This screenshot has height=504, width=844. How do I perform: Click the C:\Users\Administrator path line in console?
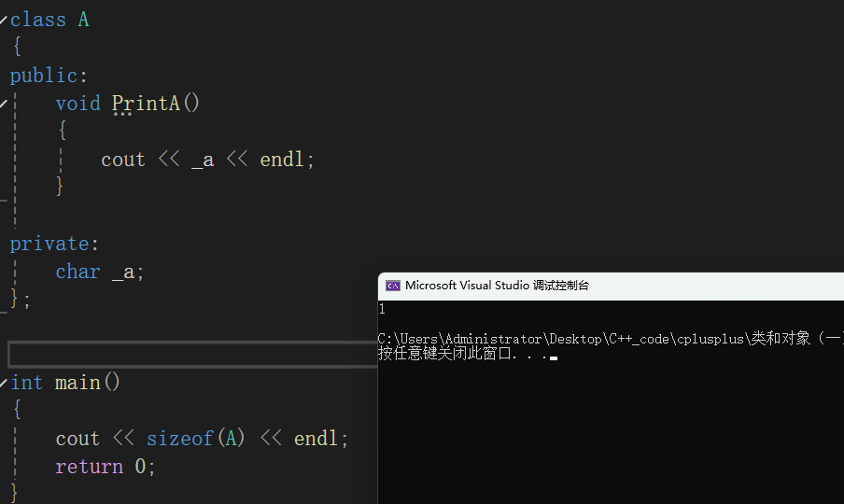tap(611, 339)
